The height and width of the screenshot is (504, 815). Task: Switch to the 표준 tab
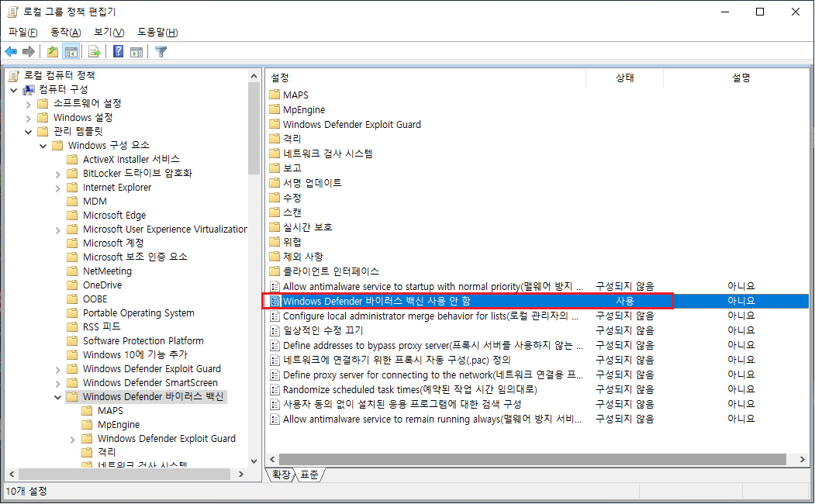(309, 475)
